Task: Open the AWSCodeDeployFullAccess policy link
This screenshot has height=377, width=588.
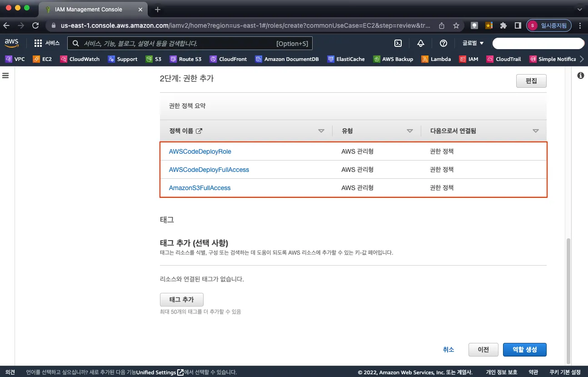Action: point(209,170)
